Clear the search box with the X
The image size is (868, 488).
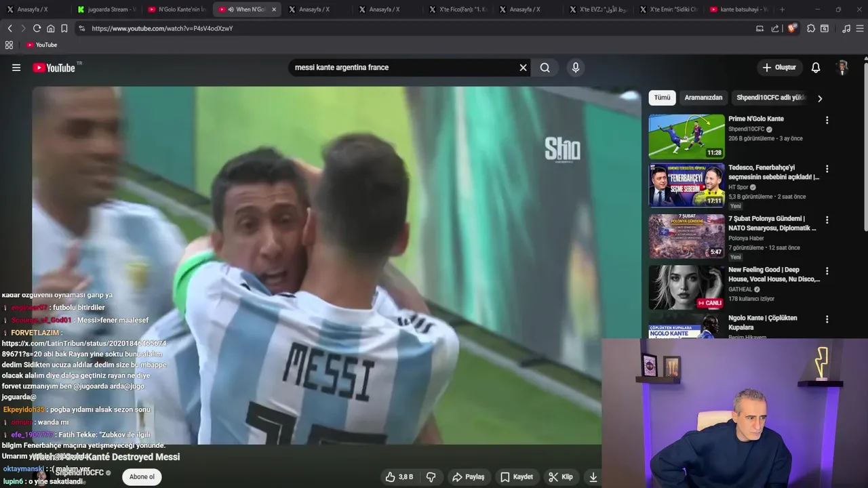(523, 68)
